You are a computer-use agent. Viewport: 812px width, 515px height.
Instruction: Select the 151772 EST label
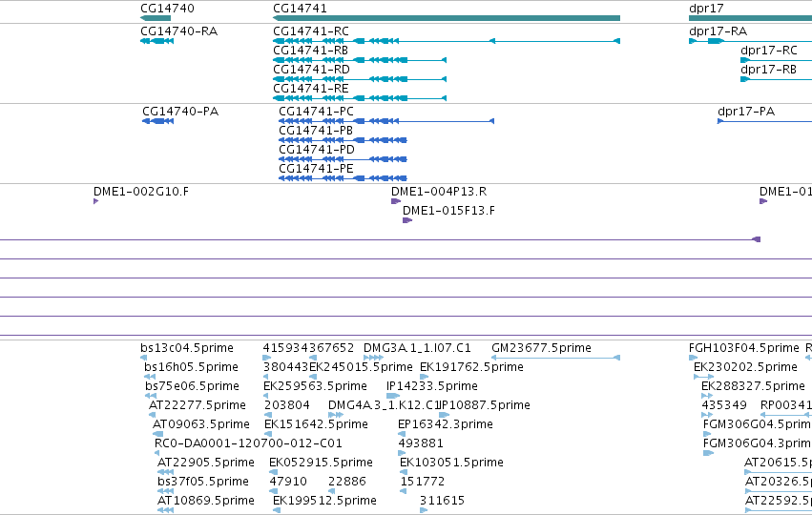(x=423, y=482)
